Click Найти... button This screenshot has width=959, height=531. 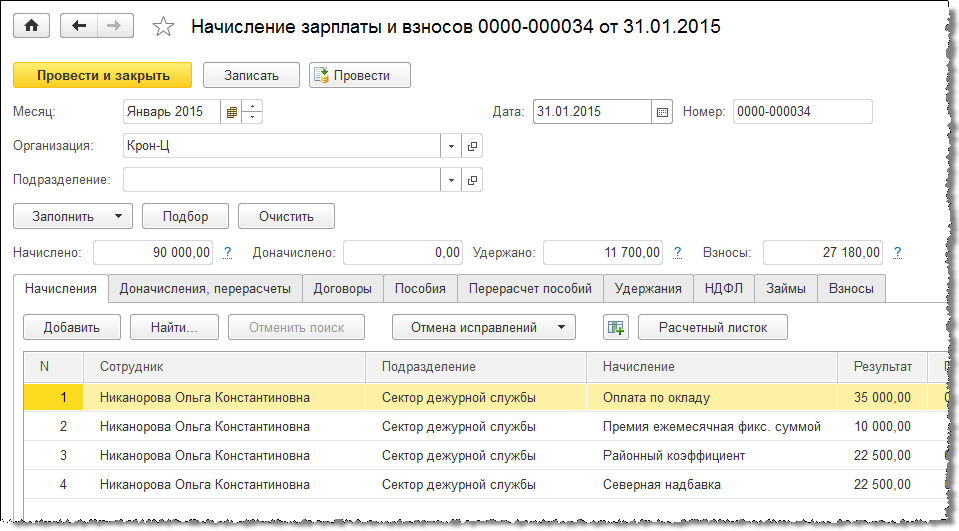pyautogui.click(x=174, y=327)
